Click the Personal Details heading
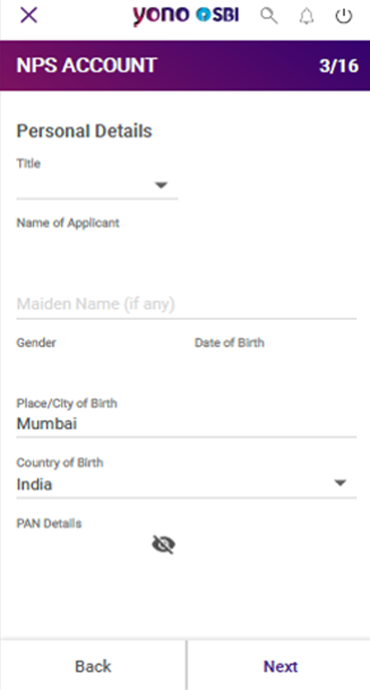 84,131
